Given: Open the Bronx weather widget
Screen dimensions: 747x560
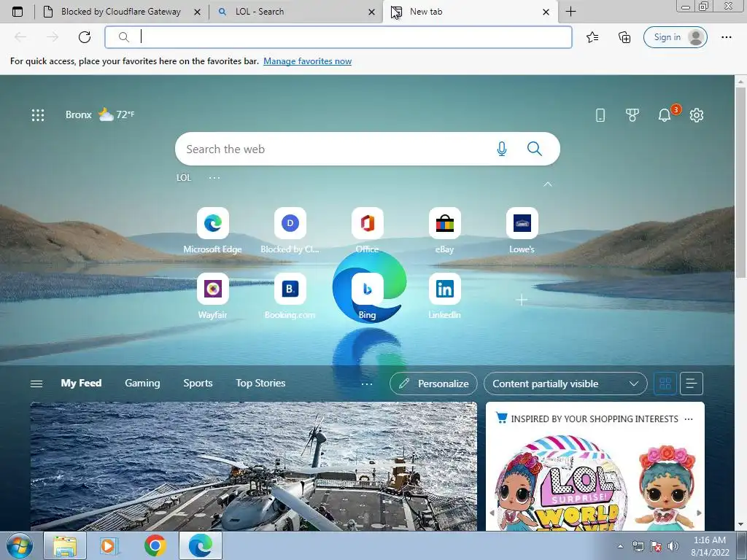Looking at the screenshot, I should 100,114.
